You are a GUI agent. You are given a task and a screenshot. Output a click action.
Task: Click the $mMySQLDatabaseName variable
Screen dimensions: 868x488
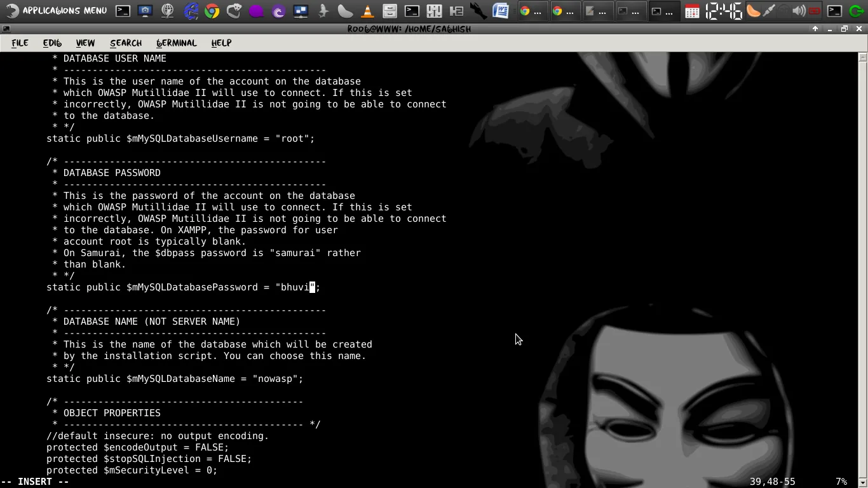[x=180, y=379]
